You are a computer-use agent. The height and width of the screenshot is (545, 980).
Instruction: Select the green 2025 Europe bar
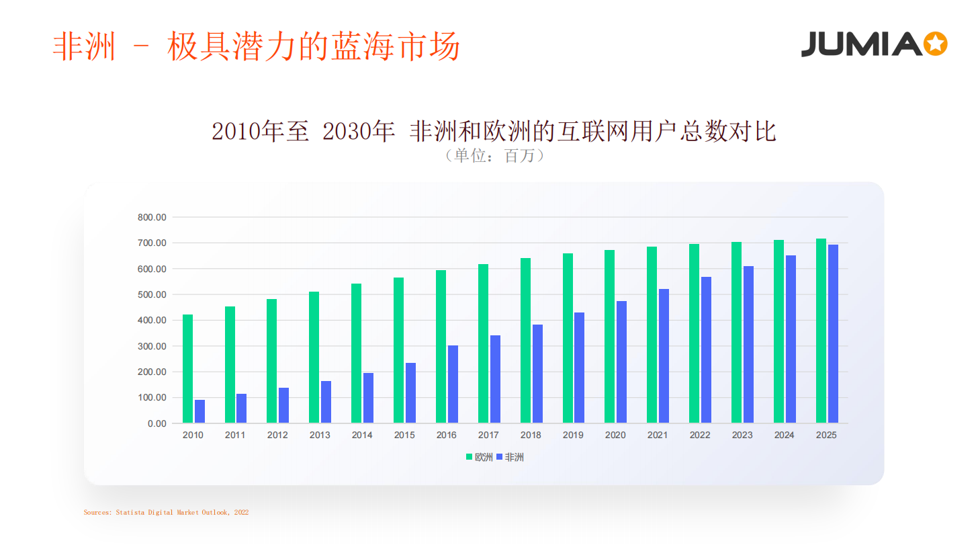821,331
